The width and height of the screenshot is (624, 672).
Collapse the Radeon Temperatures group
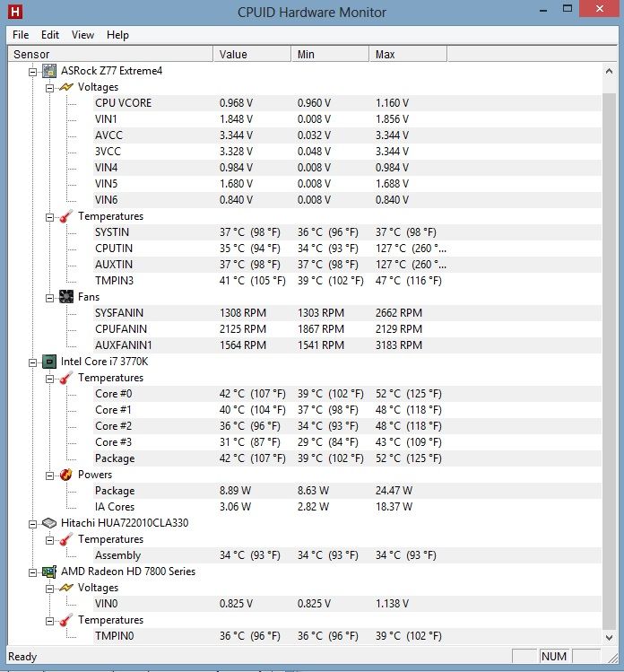tap(49, 622)
